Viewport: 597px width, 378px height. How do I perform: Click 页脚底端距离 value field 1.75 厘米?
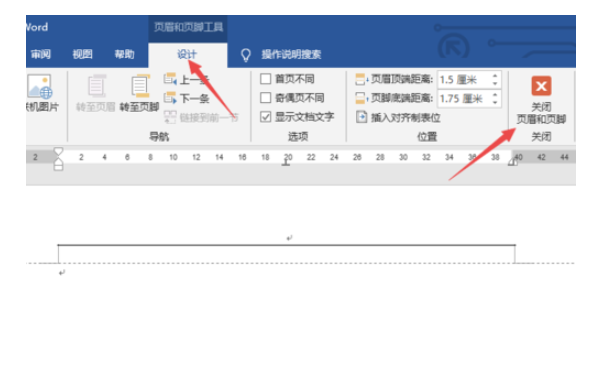coord(463,99)
